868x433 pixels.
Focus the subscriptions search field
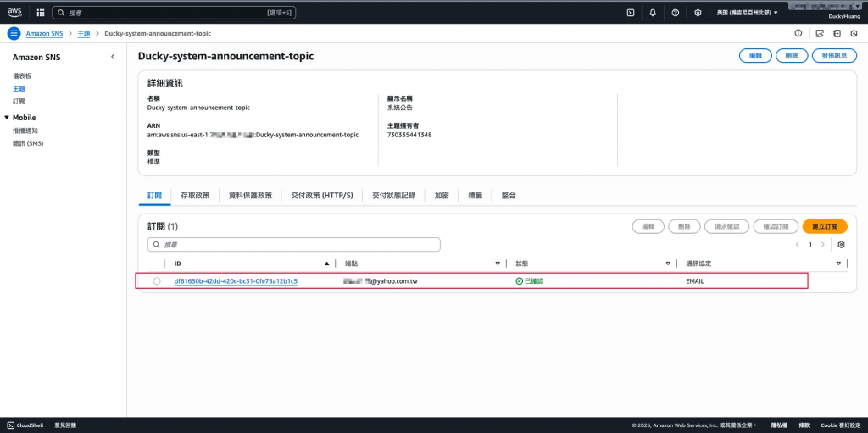click(x=294, y=245)
